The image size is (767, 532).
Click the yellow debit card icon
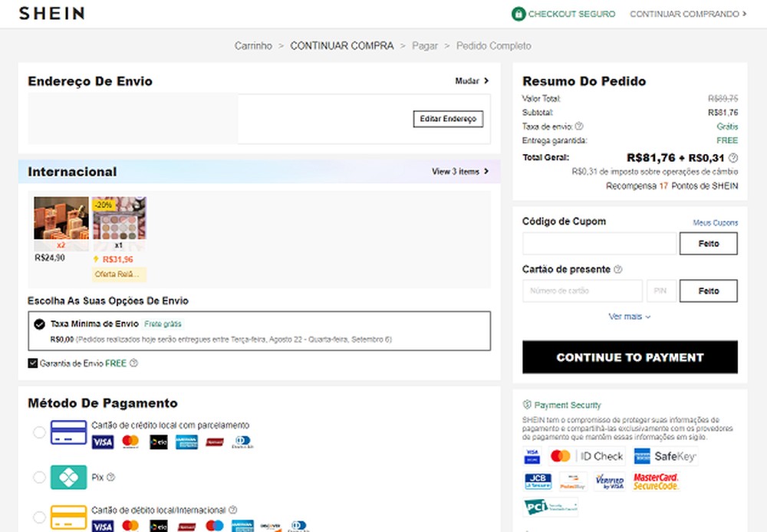click(x=69, y=518)
